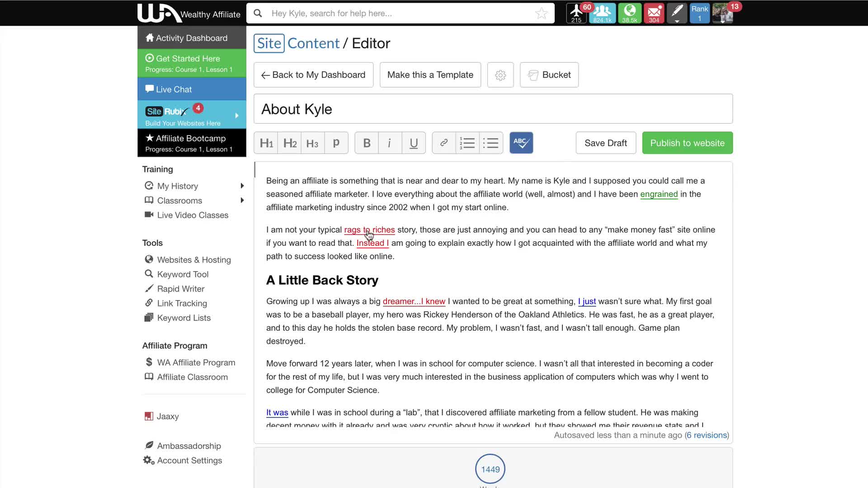868x488 pixels.
Task: Open My History
Action: click(178, 186)
